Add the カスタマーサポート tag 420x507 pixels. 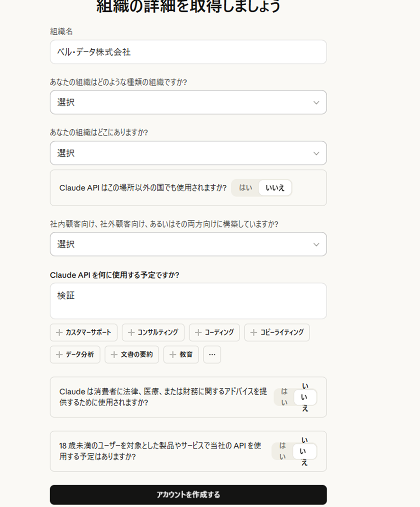coord(83,333)
